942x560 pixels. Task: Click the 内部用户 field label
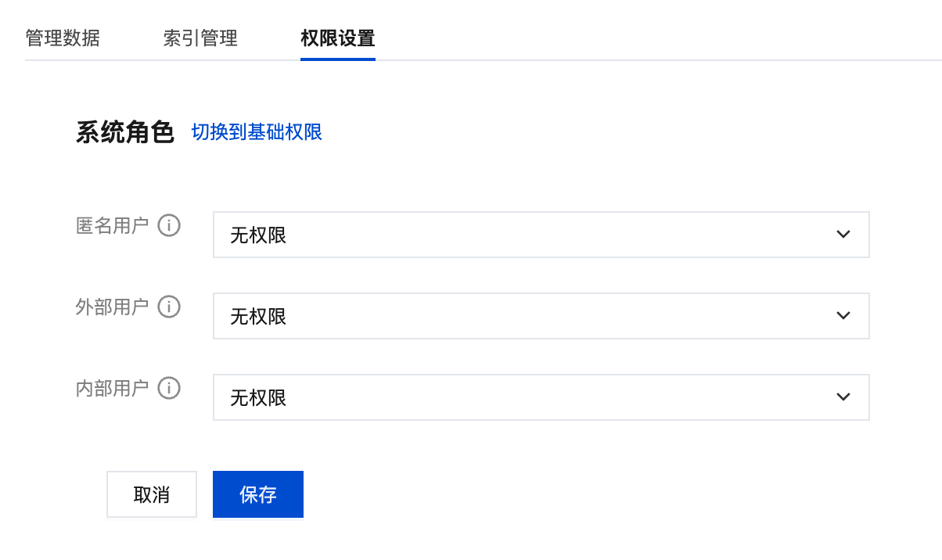coord(112,389)
